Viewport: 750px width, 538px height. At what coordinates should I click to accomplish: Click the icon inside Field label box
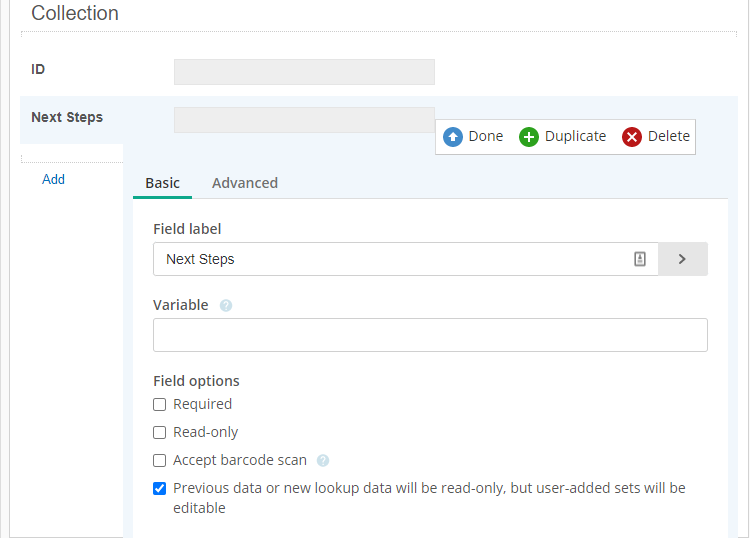click(640, 259)
